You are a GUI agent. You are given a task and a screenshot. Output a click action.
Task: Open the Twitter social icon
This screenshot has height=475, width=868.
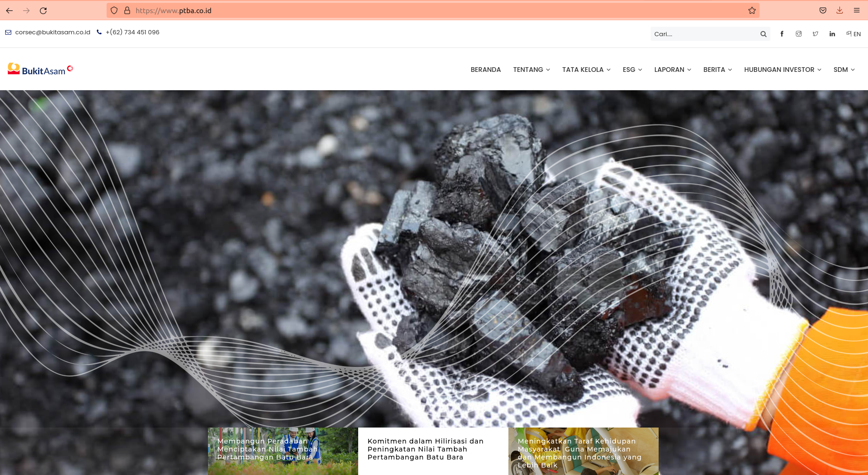coord(815,34)
